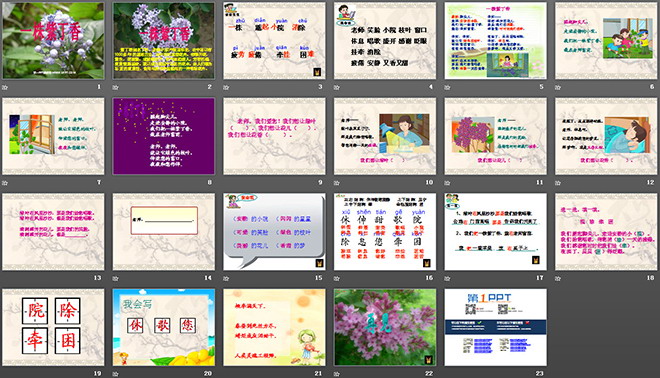Select slide 8 purple background thumbnail

pyautogui.click(x=164, y=136)
